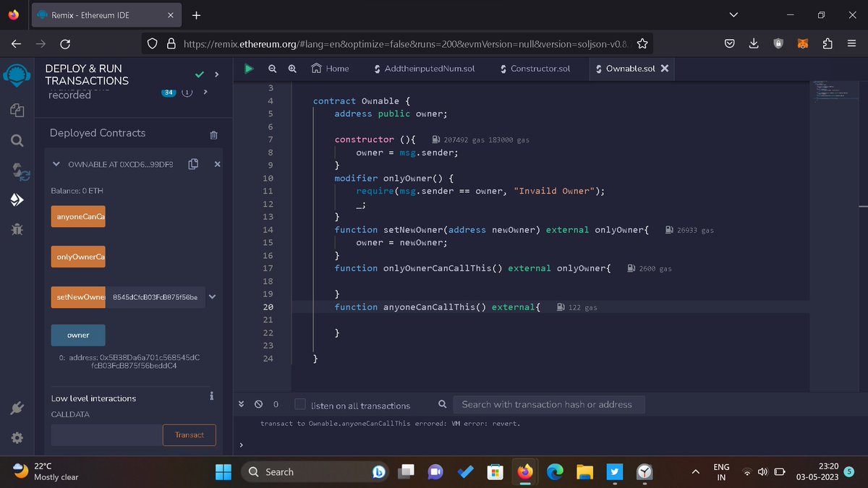Collapse the deployed OWNABLE contract entry
868x488 pixels.
pyautogui.click(x=56, y=164)
